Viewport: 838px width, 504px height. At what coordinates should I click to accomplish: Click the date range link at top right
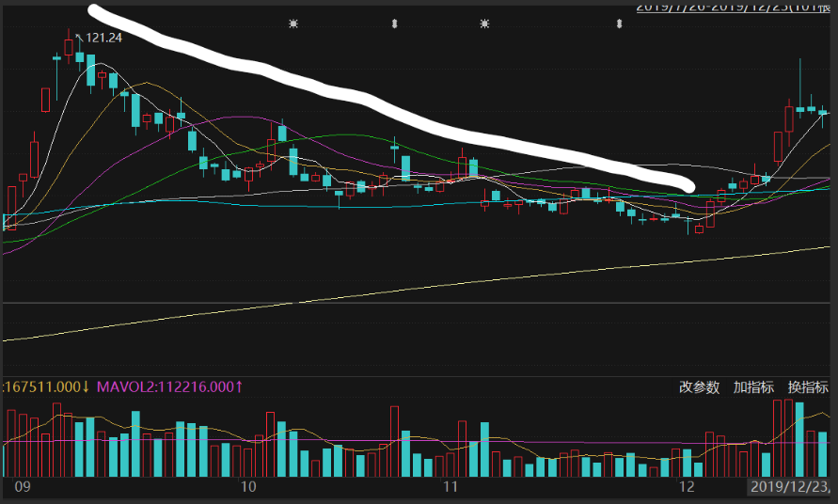733,7
